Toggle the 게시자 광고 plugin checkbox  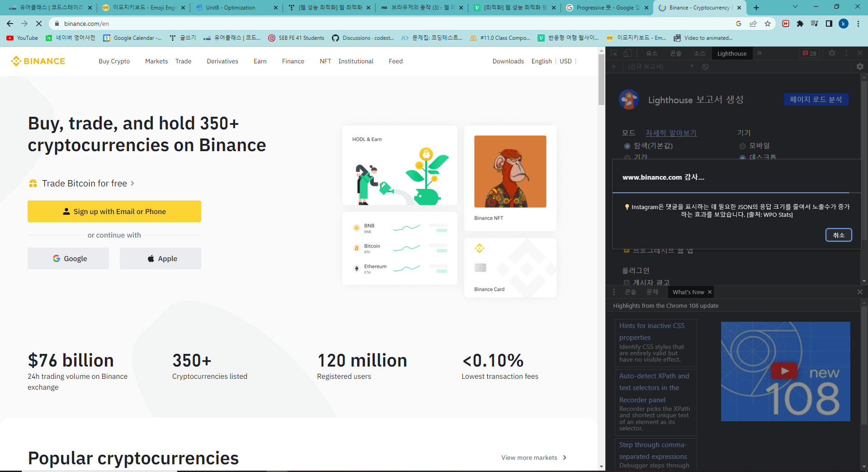[627, 283]
